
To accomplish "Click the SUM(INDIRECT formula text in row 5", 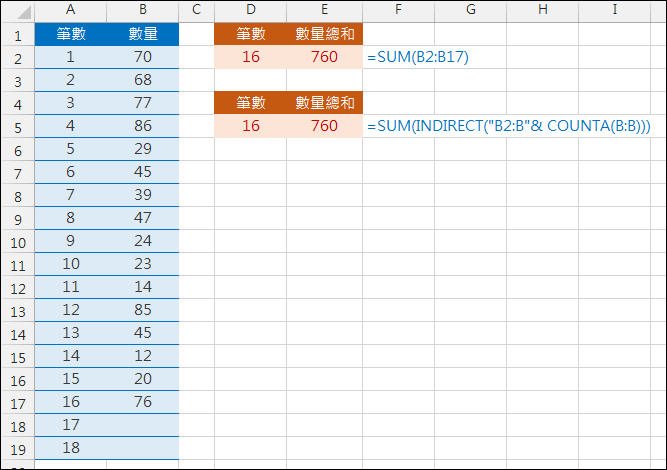I will tap(509, 126).
